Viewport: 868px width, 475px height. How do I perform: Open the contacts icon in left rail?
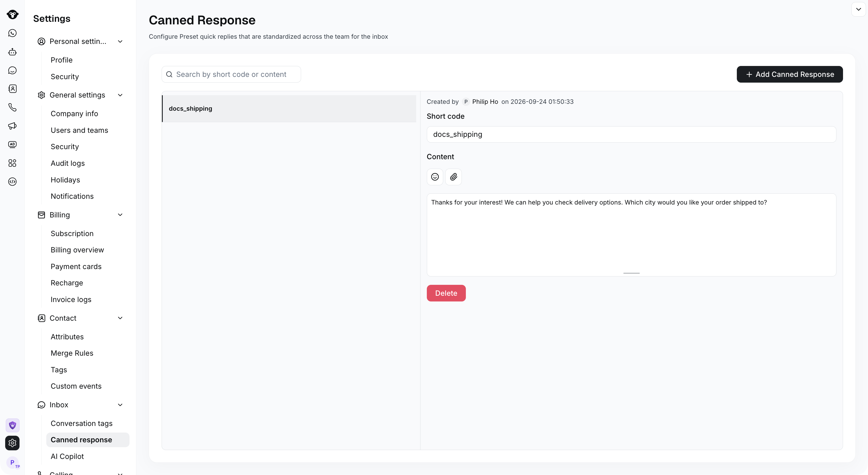click(x=12, y=89)
